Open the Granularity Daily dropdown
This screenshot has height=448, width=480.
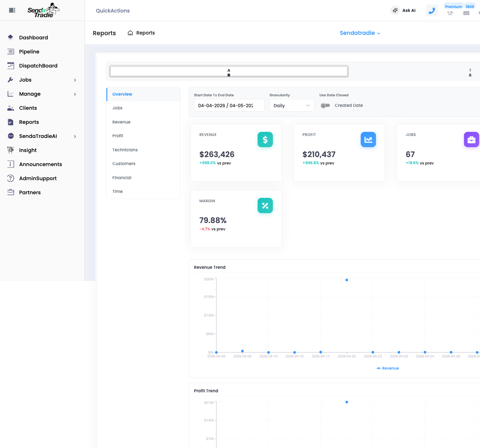(x=292, y=105)
